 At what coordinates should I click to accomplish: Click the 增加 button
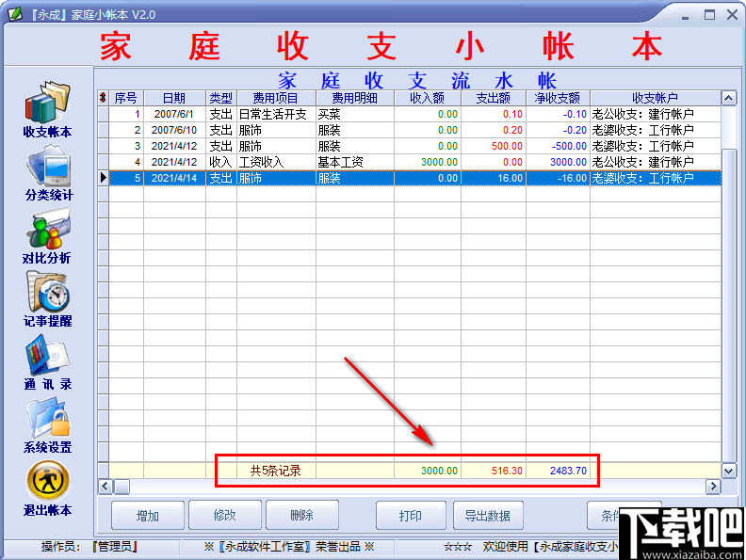coord(148,516)
